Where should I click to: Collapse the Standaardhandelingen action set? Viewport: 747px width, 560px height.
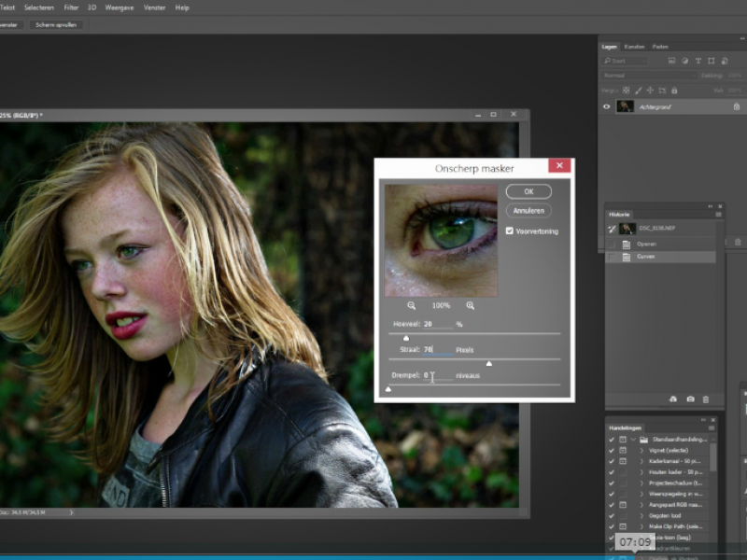click(x=632, y=439)
